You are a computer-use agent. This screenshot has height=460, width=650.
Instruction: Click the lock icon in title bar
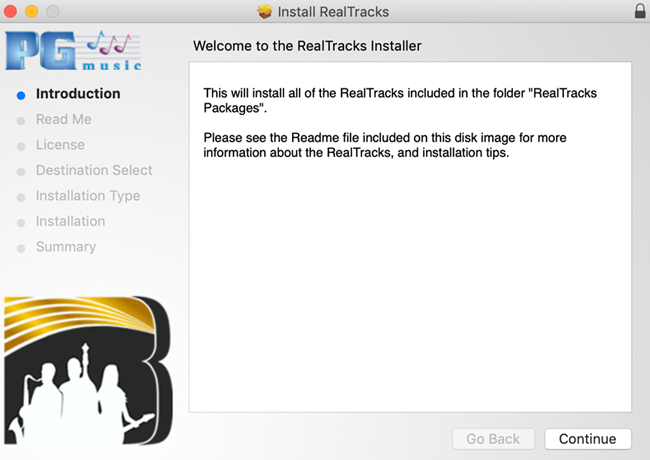(640, 11)
